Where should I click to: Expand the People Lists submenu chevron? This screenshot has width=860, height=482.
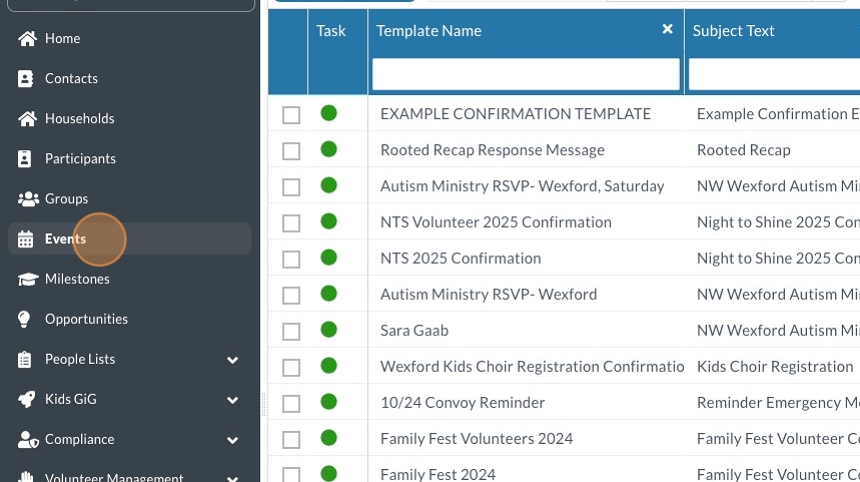point(233,360)
